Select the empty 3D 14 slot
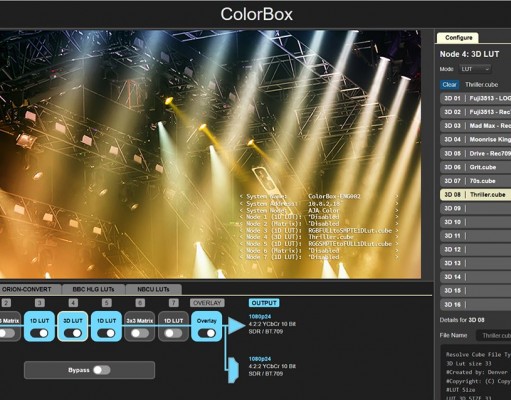This screenshot has height=400, width=511. pos(476,277)
